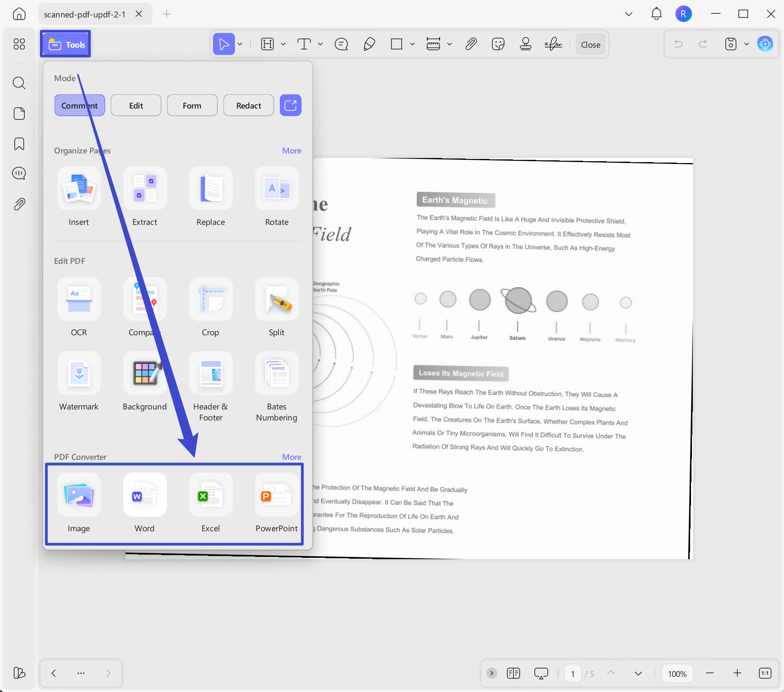Open the sticker tool icon
This screenshot has width=784, height=692.
(x=498, y=44)
